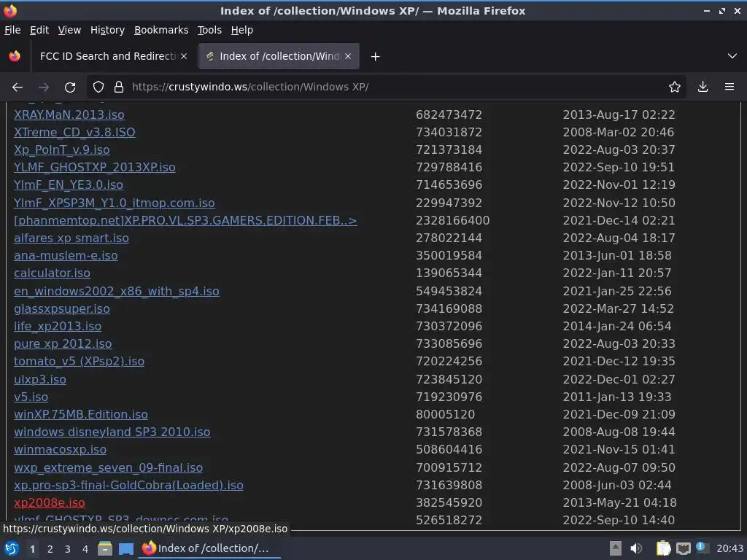
Task: Click the clipboard tray icon
Action: click(662, 549)
